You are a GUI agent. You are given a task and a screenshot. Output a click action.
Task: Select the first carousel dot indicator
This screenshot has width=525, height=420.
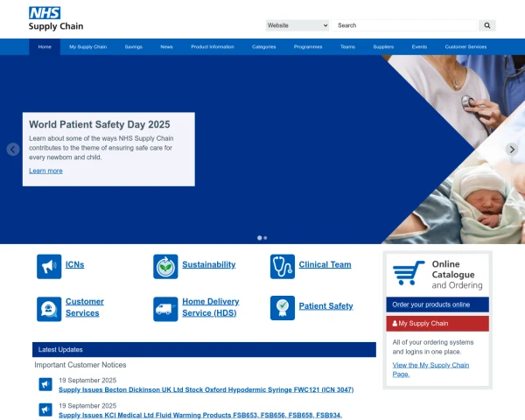pos(259,238)
